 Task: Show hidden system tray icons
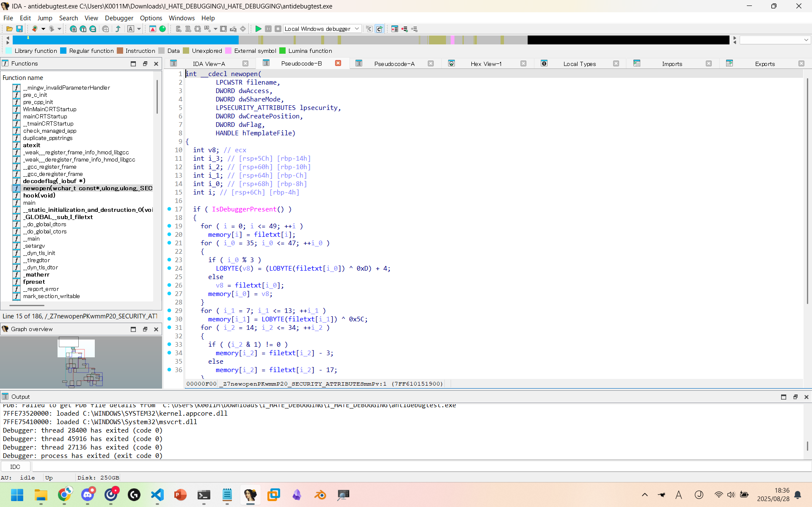tap(645, 495)
